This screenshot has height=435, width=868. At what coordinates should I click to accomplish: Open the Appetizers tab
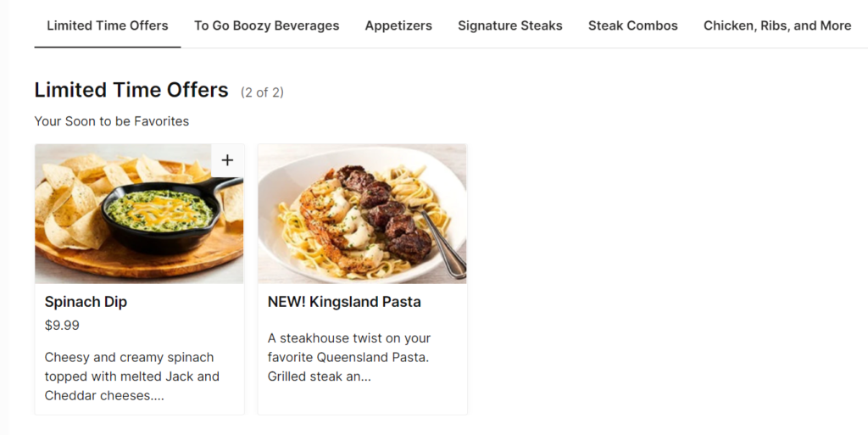[398, 25]
